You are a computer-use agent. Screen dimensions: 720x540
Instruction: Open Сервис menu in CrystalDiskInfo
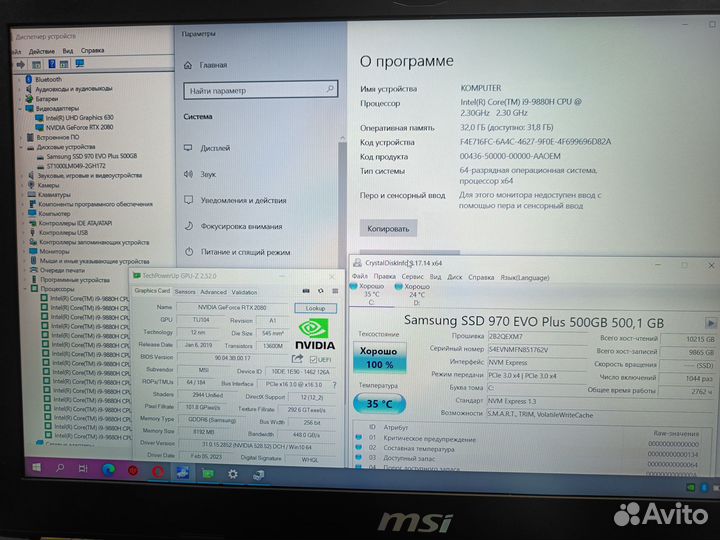click(x=412, y=277)
